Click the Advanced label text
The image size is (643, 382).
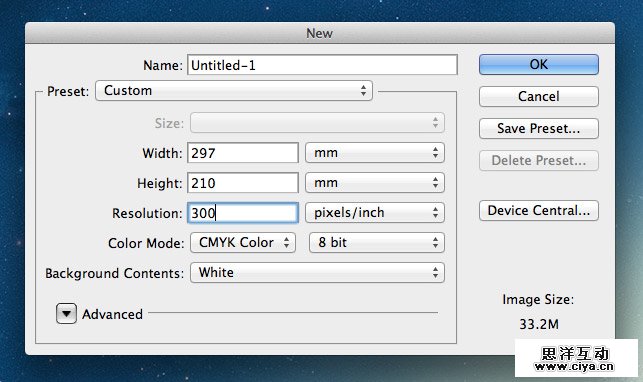(x=112, y=314)
